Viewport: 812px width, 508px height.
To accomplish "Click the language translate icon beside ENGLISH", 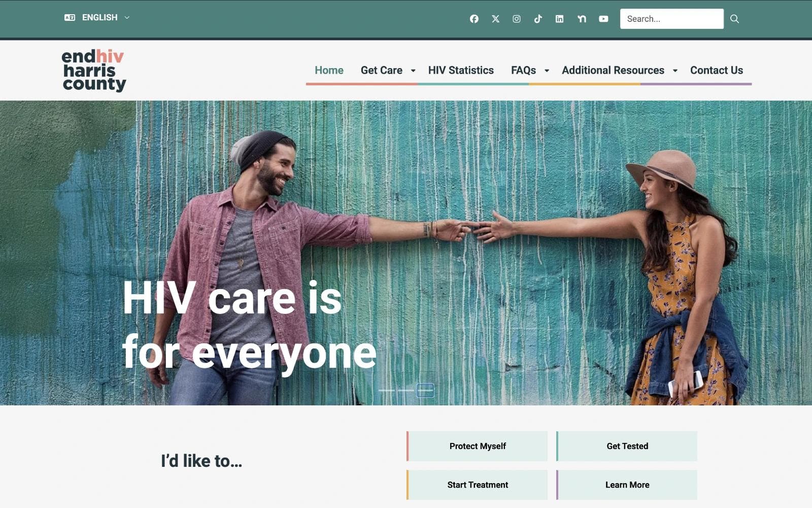I will (x=70, y=17).
